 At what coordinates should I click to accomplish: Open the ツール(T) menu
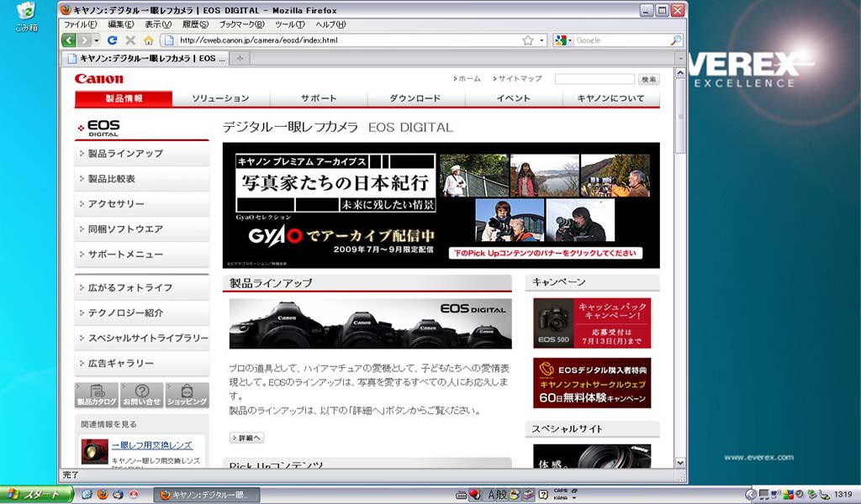coord(290,24)
